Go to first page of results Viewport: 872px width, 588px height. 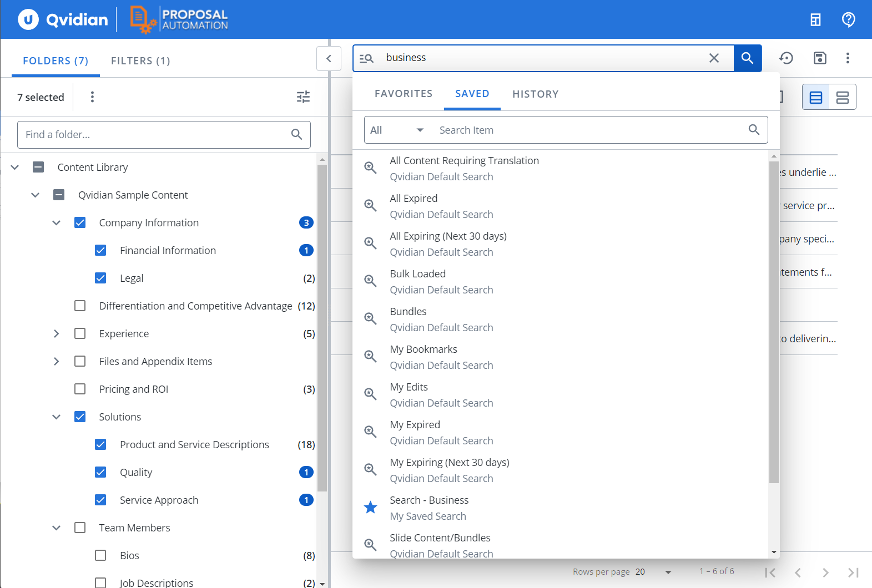770,572
